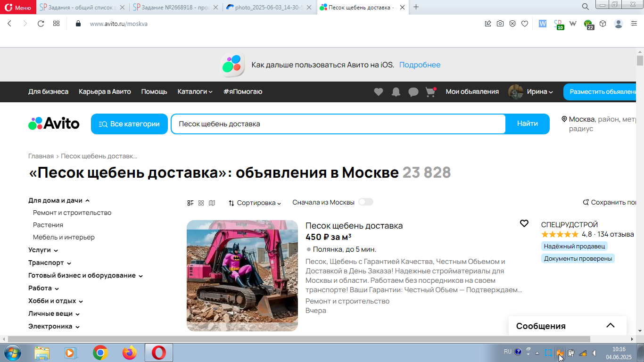Open the pink excavator listing photo

click(x=242, y=276)
